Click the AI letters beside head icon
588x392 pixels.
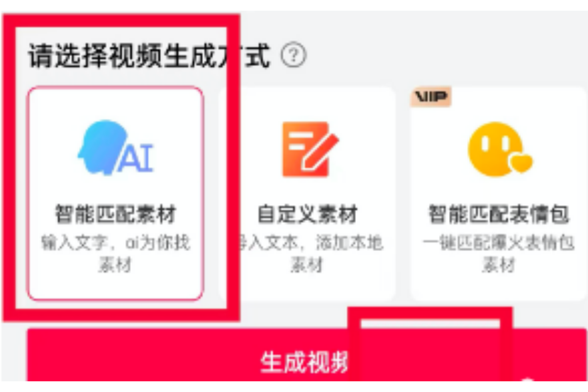(136, 157)
